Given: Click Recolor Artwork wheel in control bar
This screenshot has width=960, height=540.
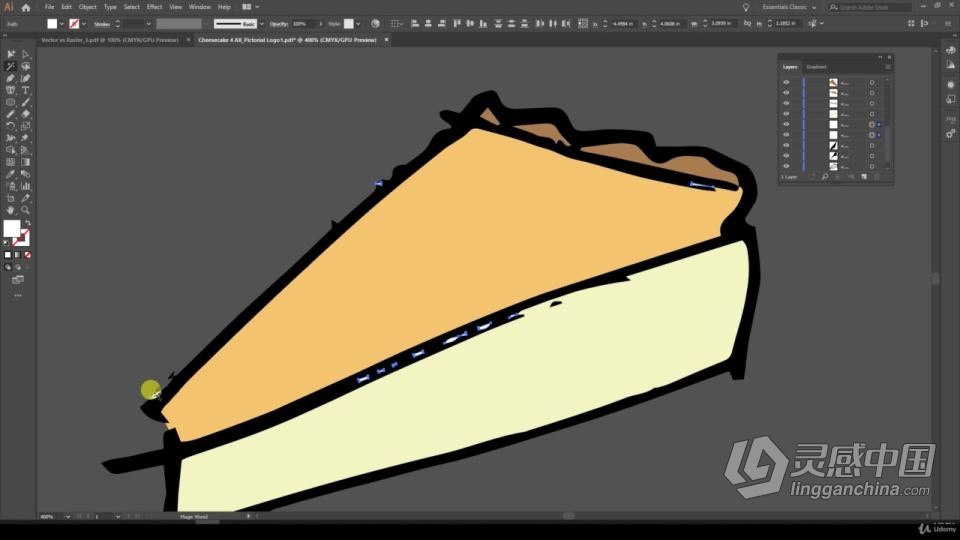Looking at the screenshot, I should [375, 23].
